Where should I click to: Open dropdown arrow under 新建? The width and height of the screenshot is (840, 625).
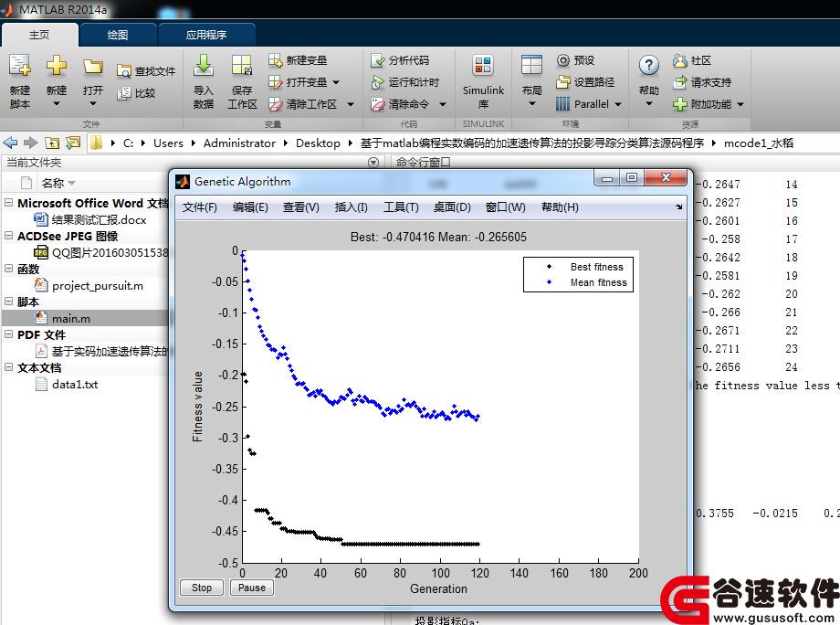tap(57, 104)
